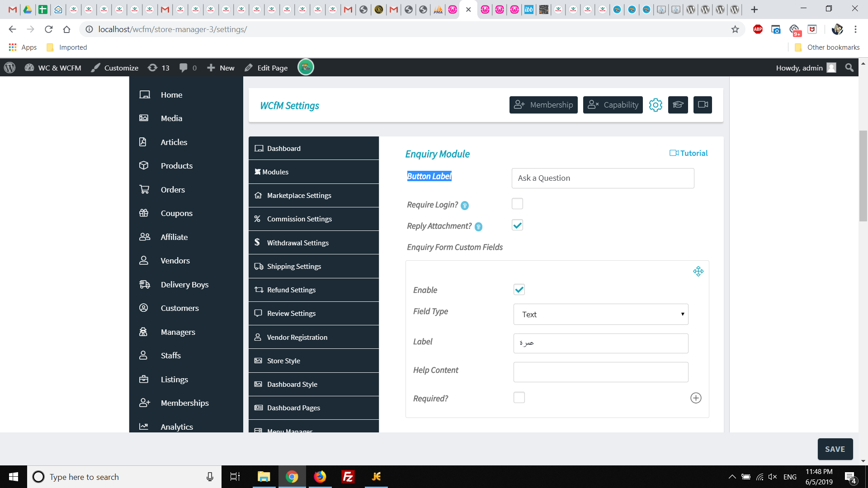Open Howdy, admin account menu
Image resolution: width=868 pixels, height=488 pixels.
pyautogui.click(x=806, y=68)
